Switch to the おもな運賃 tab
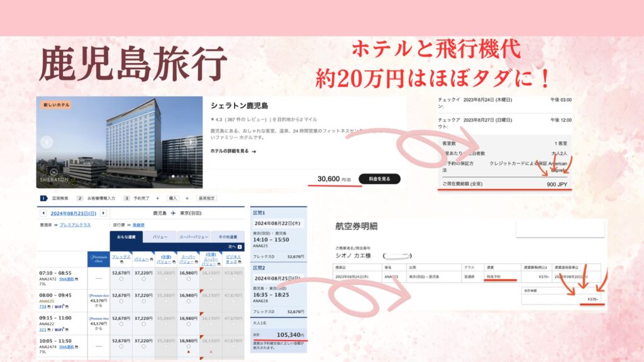Screen dimensions: 644x362 point(126,237)
